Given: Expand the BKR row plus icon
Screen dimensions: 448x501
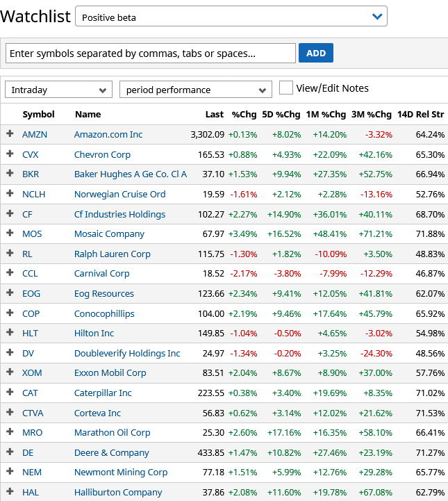Looking at the screenshot, I should tap(10, 173).
